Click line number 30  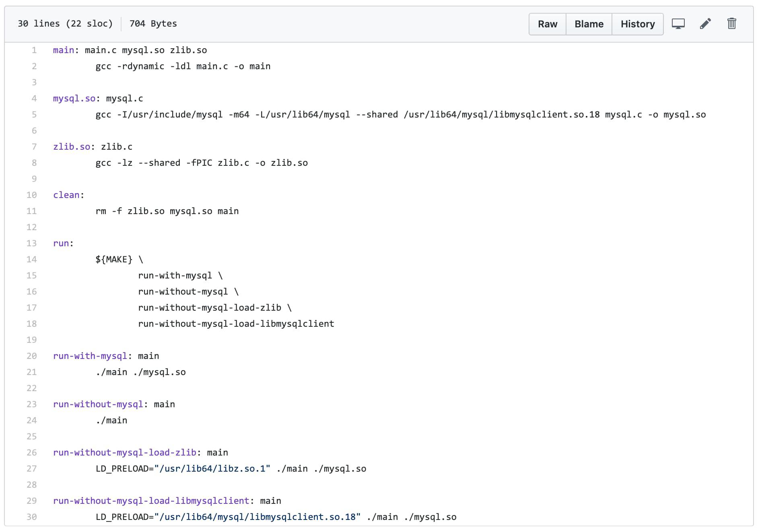tap(32, 517)
